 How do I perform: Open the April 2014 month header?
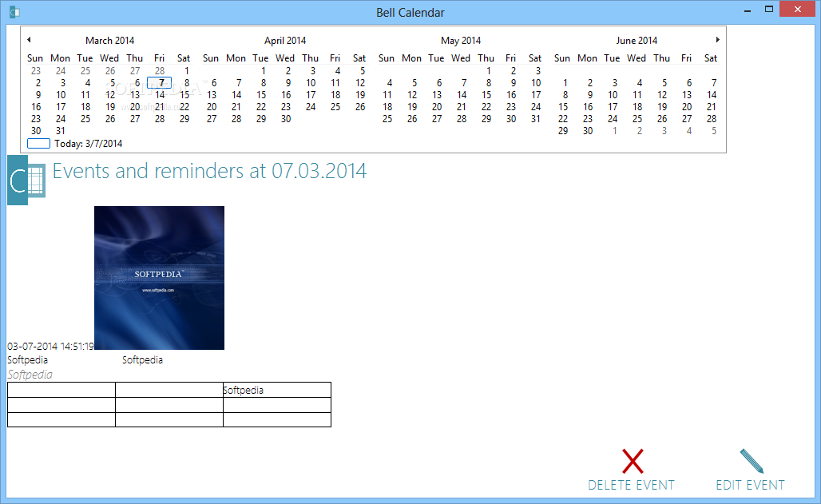click(285, 41)
